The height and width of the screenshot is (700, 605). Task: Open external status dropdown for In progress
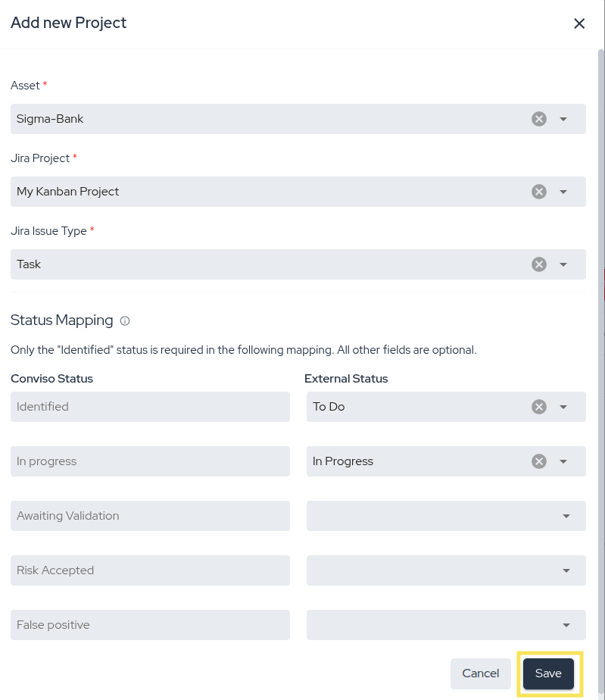[563, 461]
